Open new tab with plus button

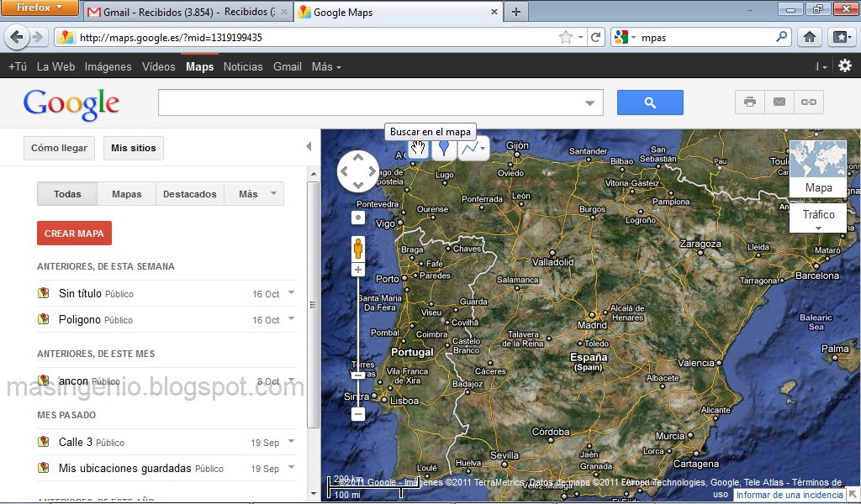(516, 12)
